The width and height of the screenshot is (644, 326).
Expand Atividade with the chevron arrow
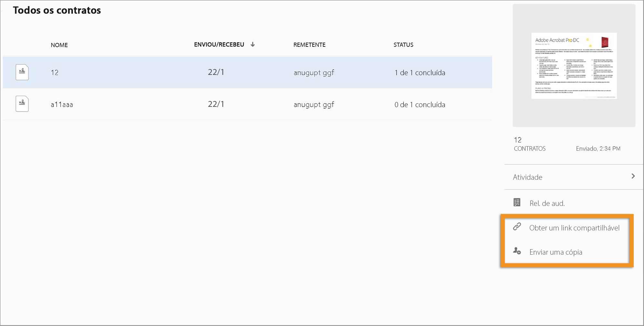[633, 176]
